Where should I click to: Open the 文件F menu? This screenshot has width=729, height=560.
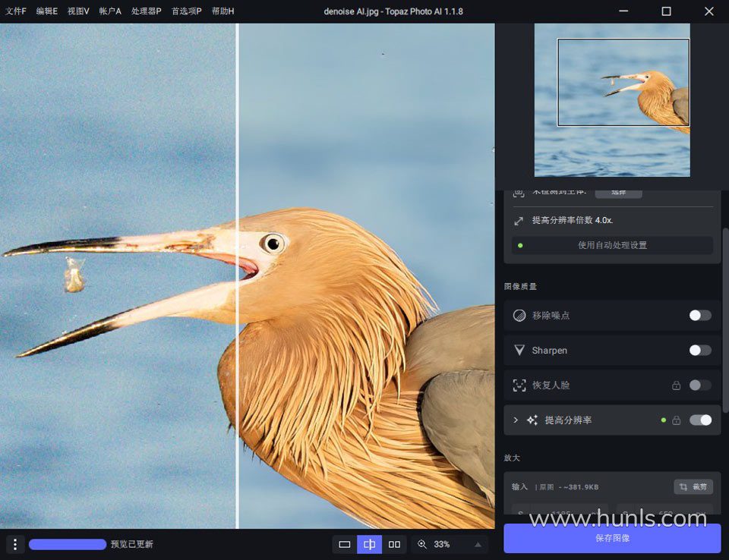coord(15,11)
